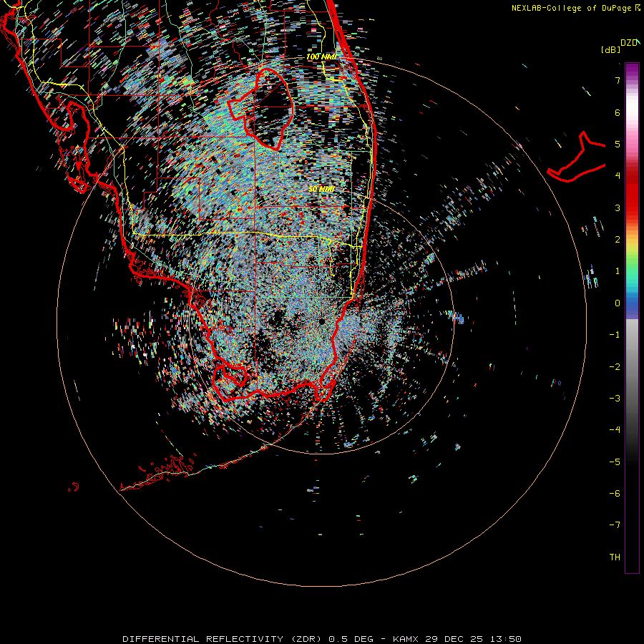Screen dimensions: 644x644
Task: Click the -6 value on the dB scale
Action: [x=615, y=494]
